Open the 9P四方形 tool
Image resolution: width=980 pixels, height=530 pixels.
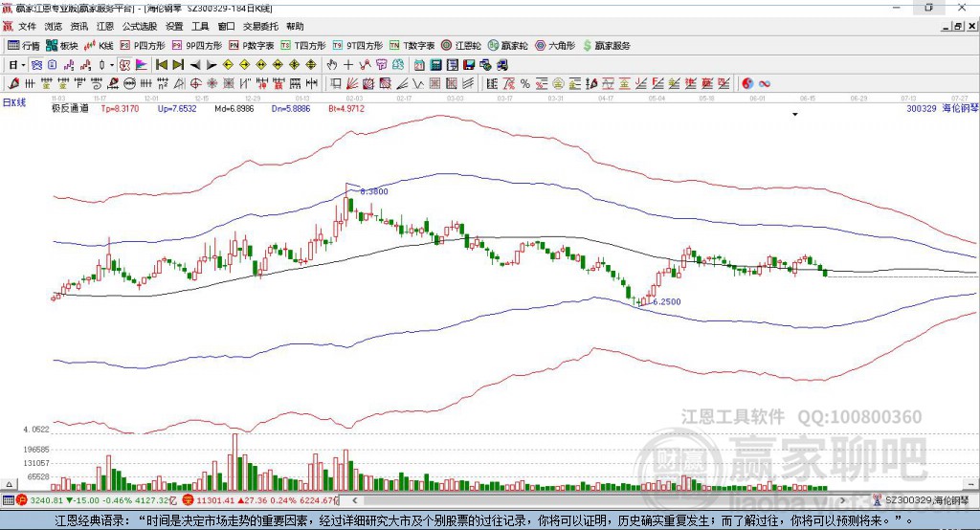[x=197, y=46]
